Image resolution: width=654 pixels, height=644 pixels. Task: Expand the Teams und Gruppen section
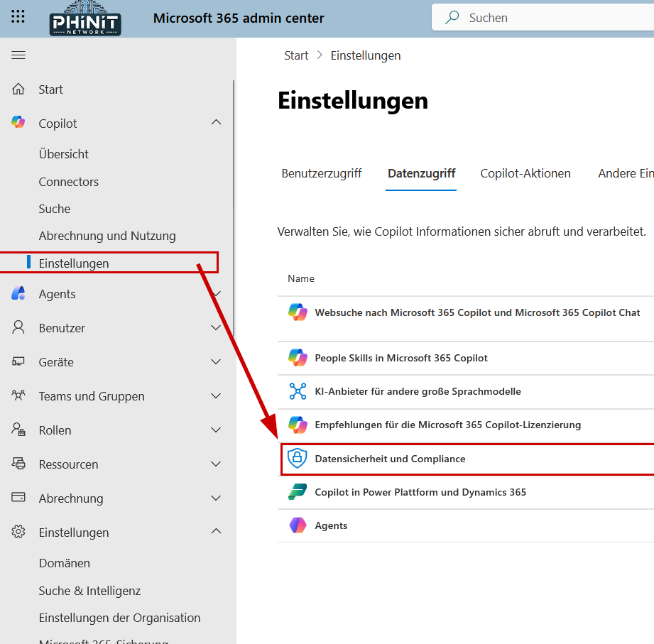pos(215,395)
